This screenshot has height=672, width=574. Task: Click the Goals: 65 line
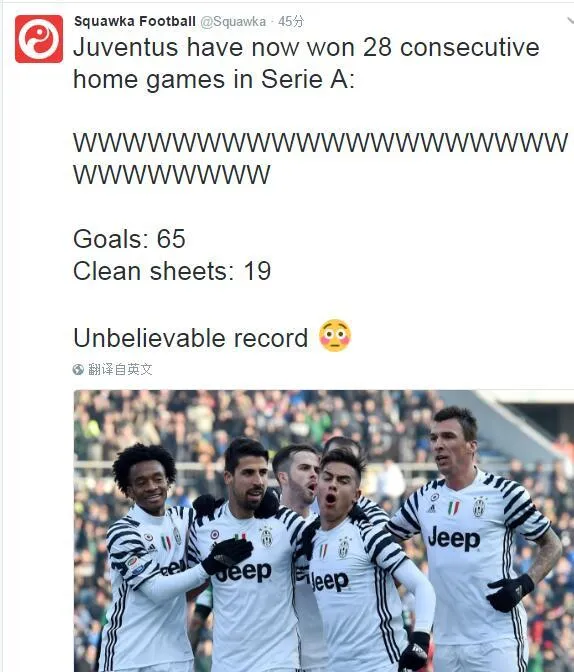point(129,239)
